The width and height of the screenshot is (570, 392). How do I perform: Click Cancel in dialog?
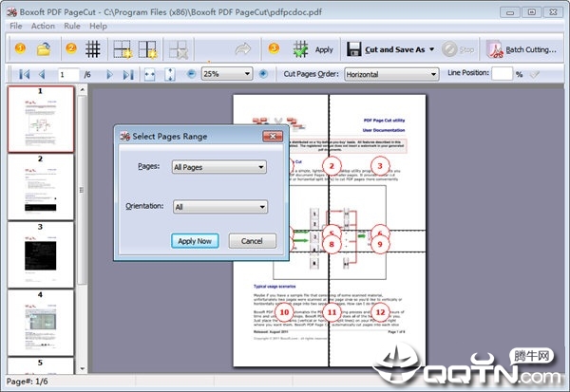pyautogui.click(x=252, y=241)
